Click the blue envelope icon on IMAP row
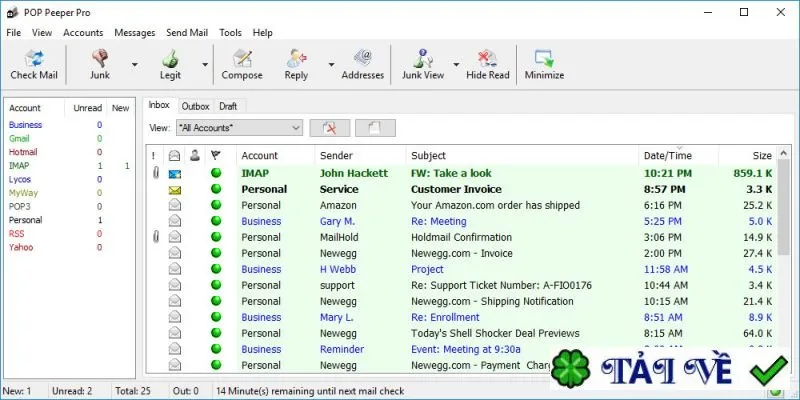 (x=175, y=174)
